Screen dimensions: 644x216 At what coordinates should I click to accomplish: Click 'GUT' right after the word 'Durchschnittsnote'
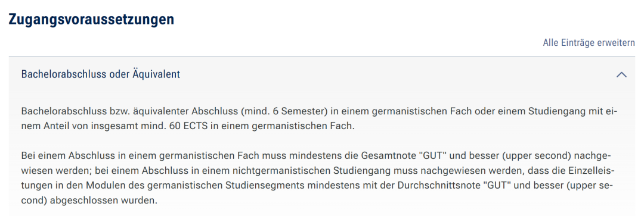pyautogui.click(x=488, y=186)
